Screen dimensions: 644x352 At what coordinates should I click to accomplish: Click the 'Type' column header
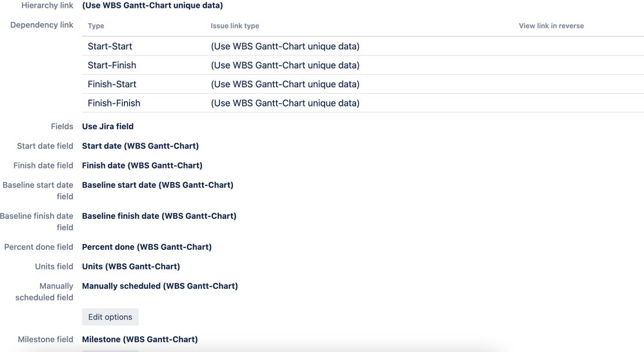point(96,25)
